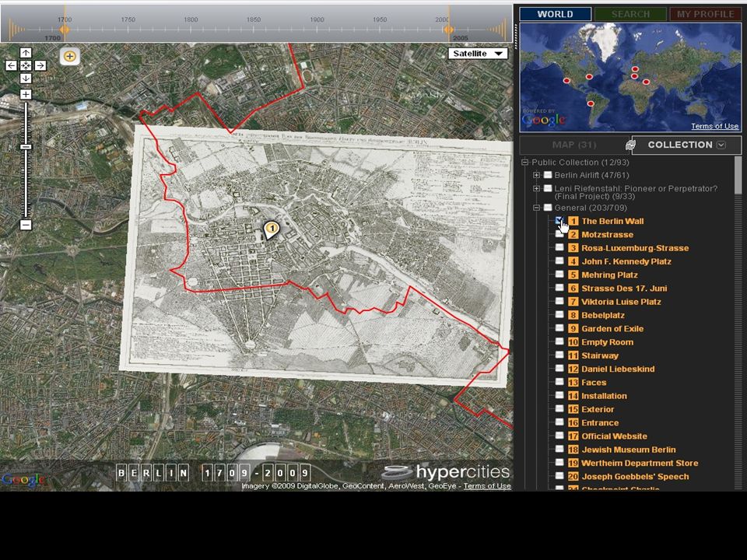Open Terms of Use on world minimap
Image resolution: width=747 pixels, height=560 pixels.
coord(714,126)
